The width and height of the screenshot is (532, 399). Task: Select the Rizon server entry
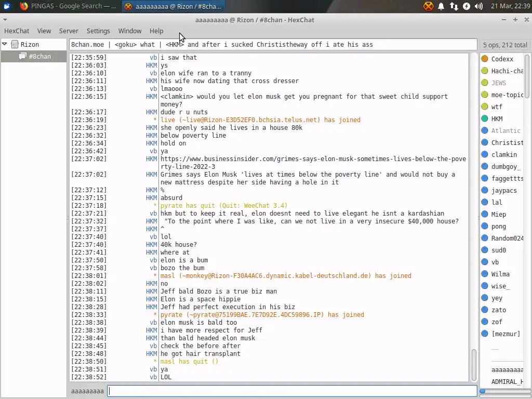coord(30,45)
